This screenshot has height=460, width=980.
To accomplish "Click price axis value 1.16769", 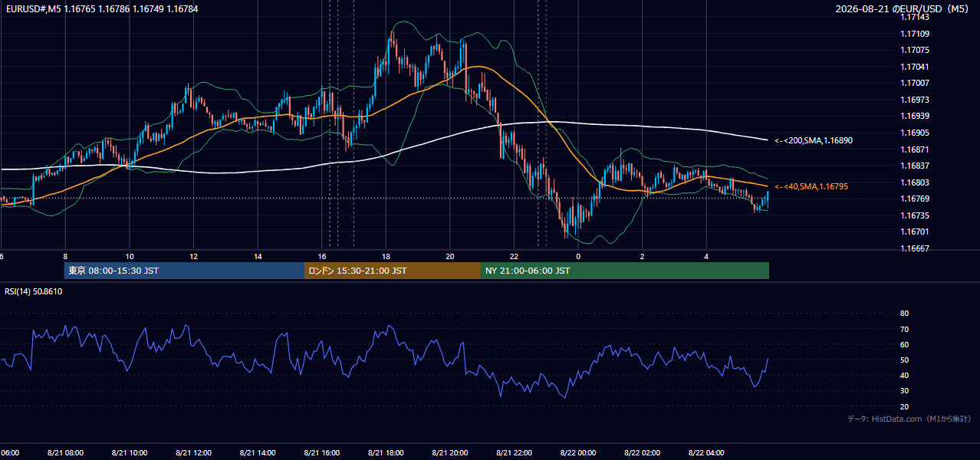I will 915,199.
